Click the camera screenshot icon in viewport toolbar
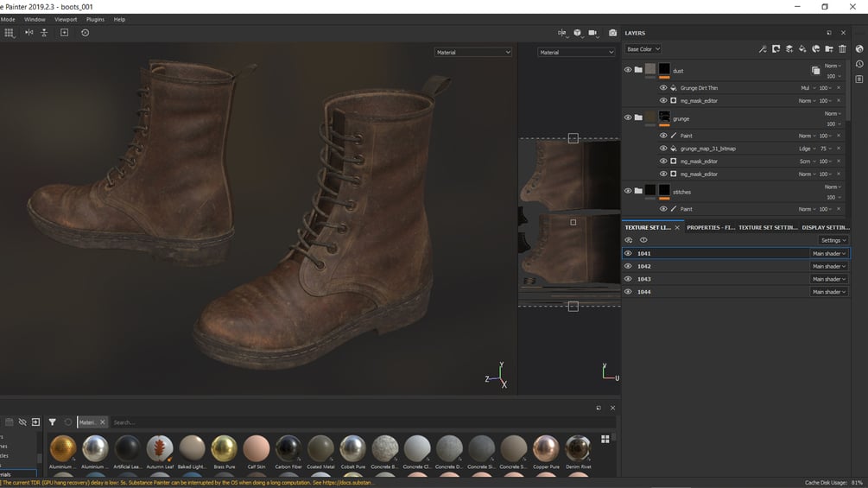Image resolution: width=868 pixels, height=488 pixels. [612, 33]
